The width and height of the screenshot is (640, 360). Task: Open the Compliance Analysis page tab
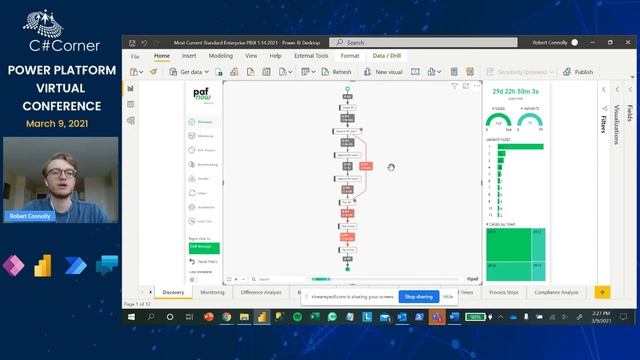556,292
